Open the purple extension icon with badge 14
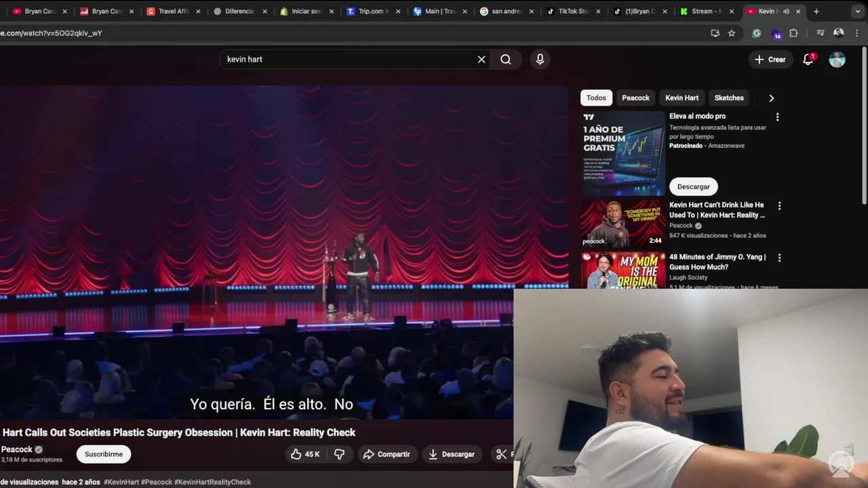 click(776, 33)
